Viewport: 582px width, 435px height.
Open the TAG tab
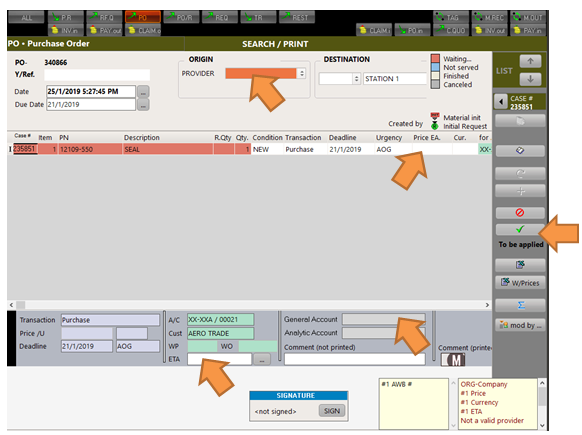451,17
